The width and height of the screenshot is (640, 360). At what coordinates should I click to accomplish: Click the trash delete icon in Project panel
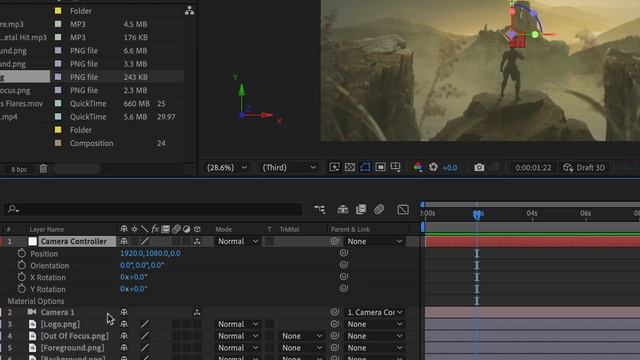click(x=43, y=169)
